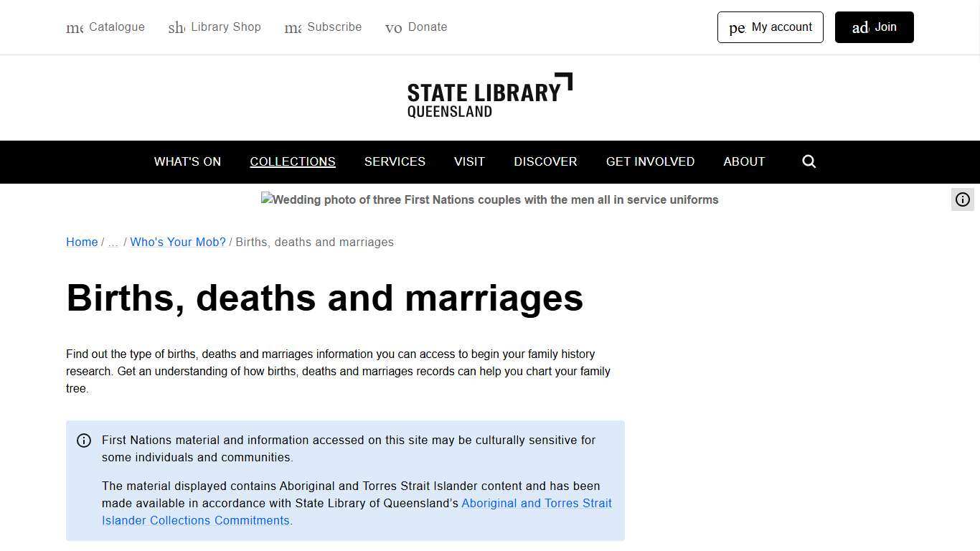Click the icon inside the Join button
Screen dimensions: 980x551
pyautogui.click(x=860, y=28)
